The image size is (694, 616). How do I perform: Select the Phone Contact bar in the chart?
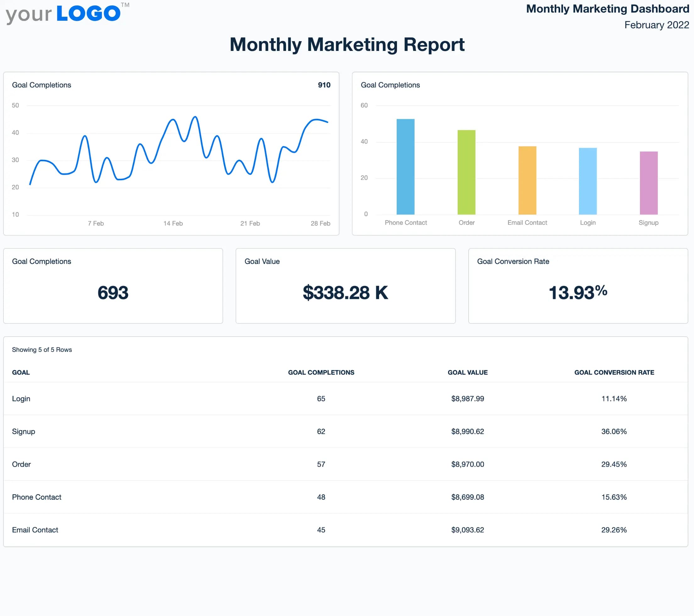pyautogui.click(x=406, y=166)
